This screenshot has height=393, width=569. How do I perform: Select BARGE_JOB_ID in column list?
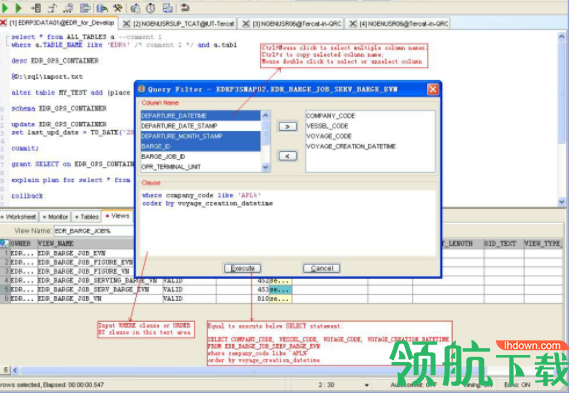(x=200, y=156)
